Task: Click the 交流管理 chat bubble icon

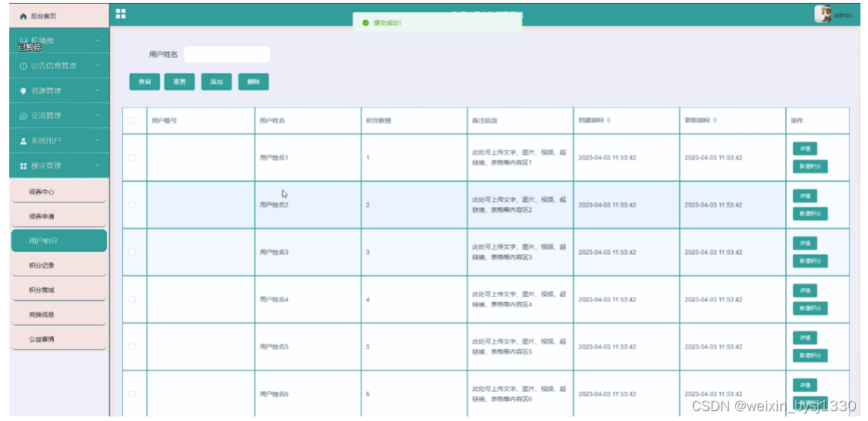Action: (x=24, y=115)
